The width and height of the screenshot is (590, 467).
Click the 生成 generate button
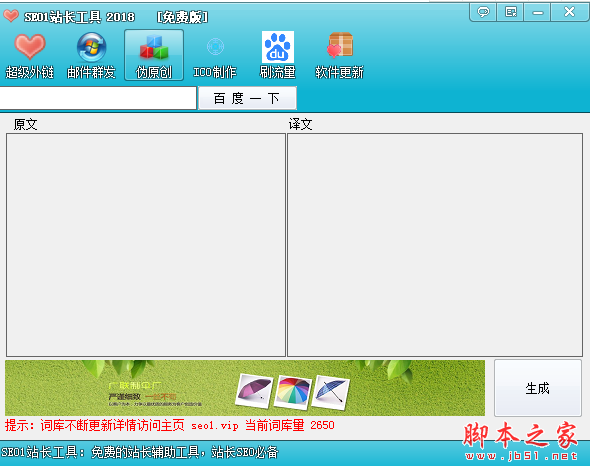tap(538, 388)
